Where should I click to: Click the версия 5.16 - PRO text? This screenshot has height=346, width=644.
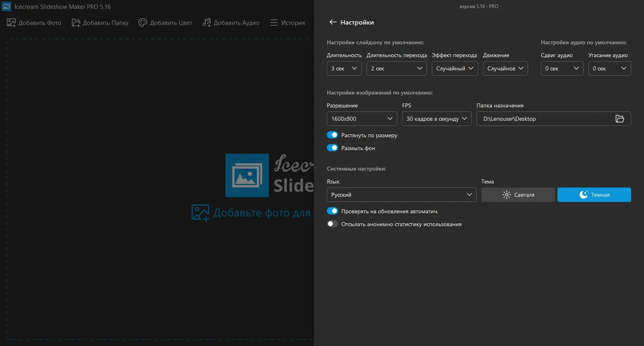479,6
